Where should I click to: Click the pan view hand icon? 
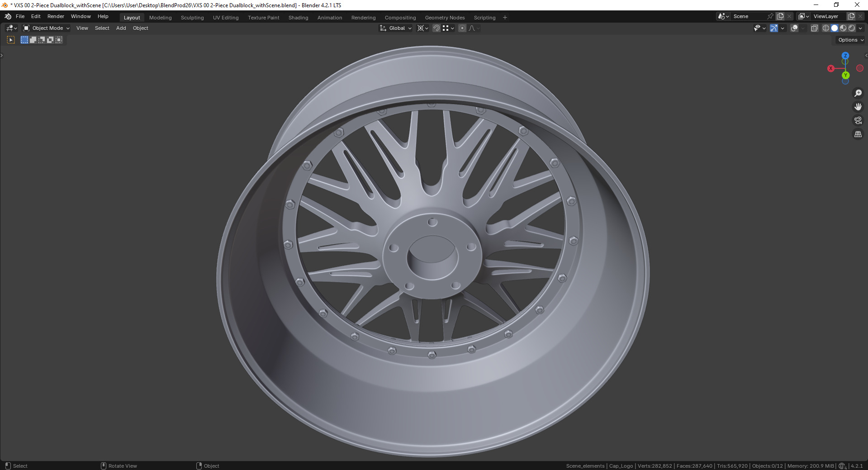(858, 107)
